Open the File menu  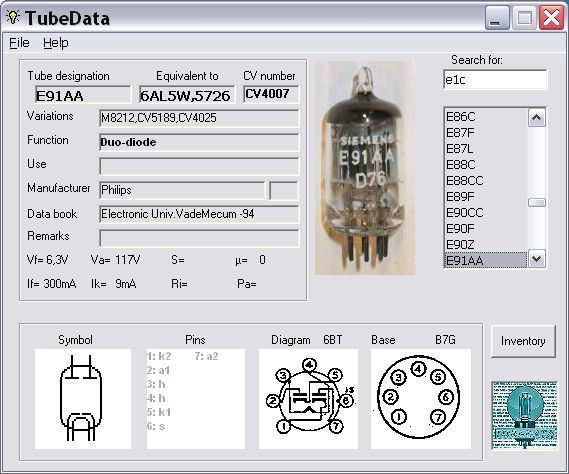[19, 43]
